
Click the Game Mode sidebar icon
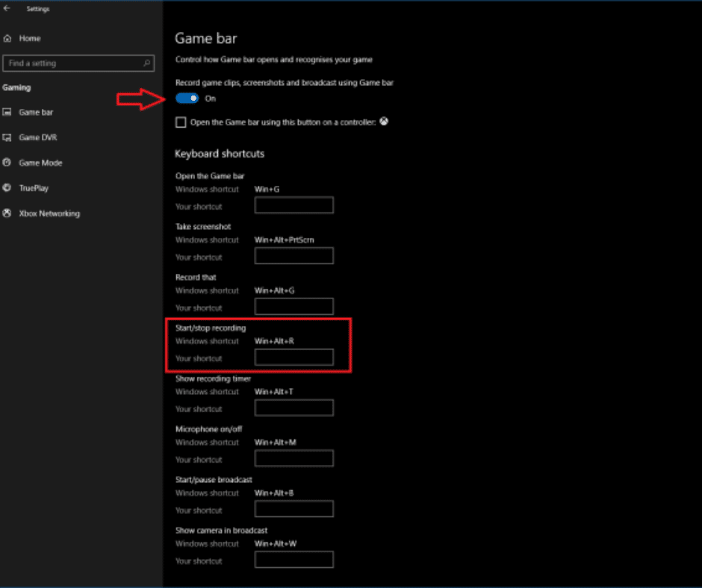pos(7,163)
